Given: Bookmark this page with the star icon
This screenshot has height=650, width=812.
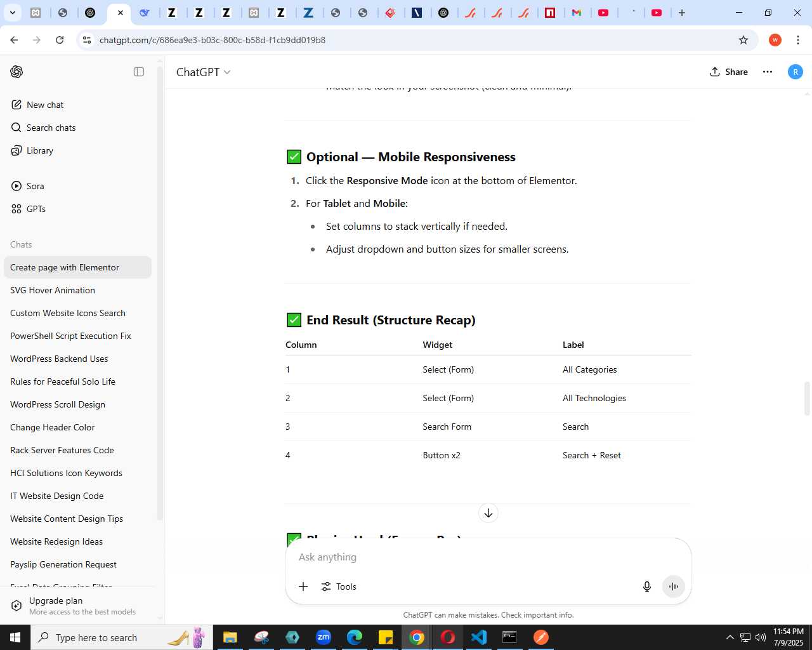Looking at the screenshot, I should [743, 40].
